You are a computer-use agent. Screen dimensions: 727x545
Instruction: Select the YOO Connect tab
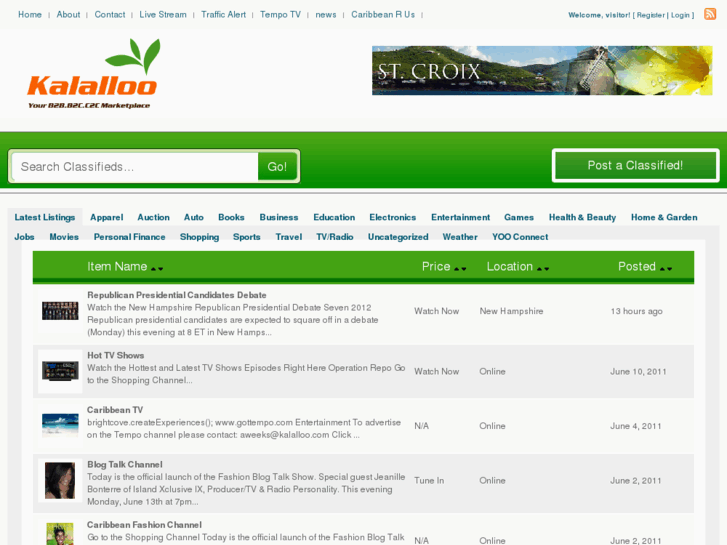(x=520, y=237)
